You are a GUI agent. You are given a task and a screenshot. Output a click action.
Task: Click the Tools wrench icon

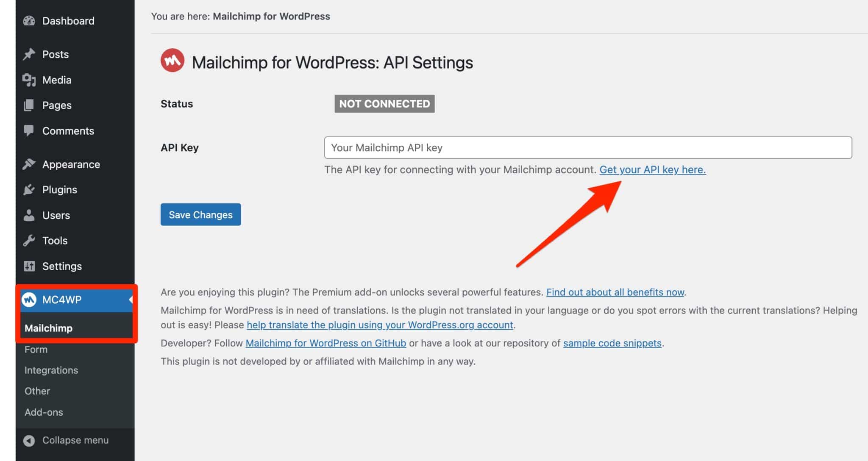pyautogui.click(x=29, y=241)
